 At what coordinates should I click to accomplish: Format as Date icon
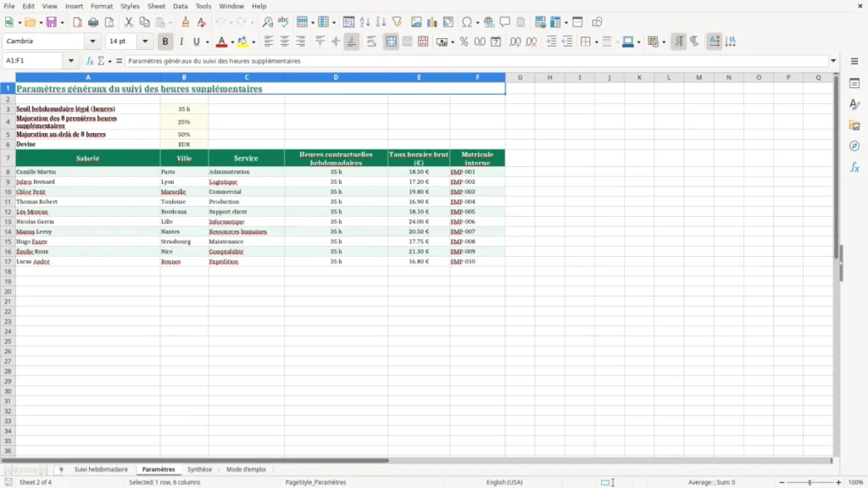click(x=496, y=42)
